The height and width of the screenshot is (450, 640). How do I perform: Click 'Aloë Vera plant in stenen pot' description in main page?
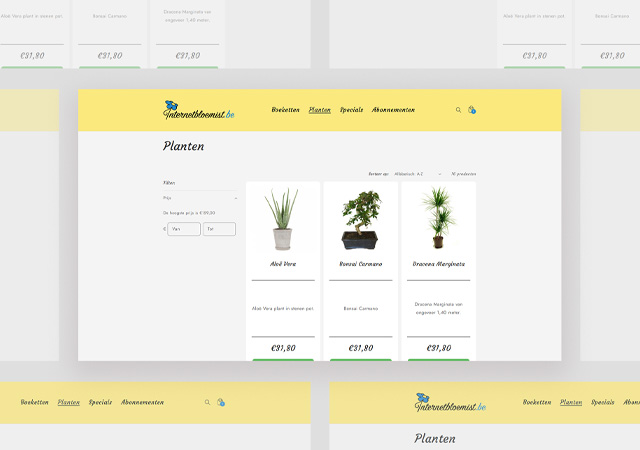(283, 309)
